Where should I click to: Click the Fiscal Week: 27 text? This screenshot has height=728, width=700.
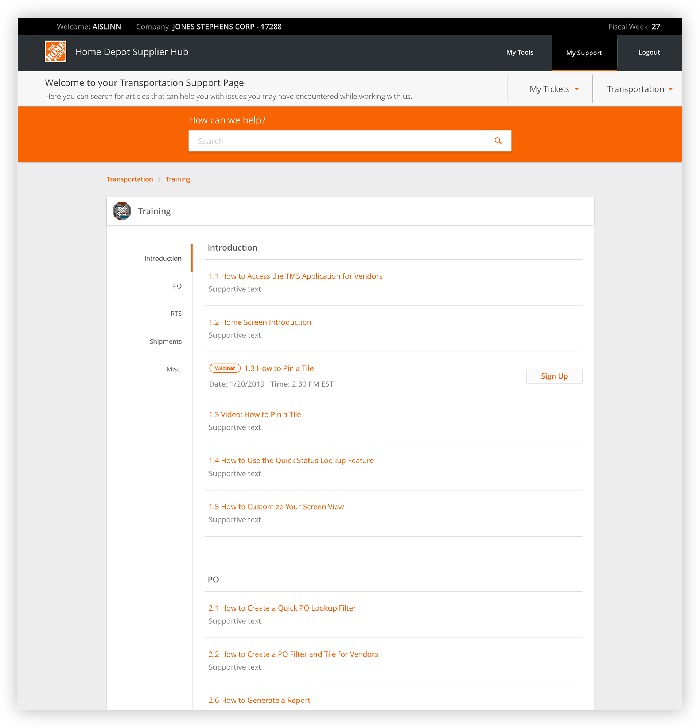tap(634, 27)
